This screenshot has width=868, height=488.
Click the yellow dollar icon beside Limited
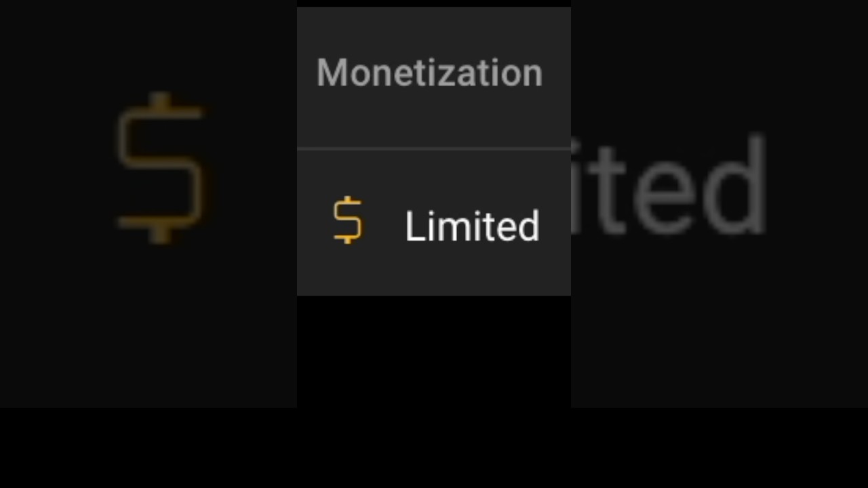point(348,220)
